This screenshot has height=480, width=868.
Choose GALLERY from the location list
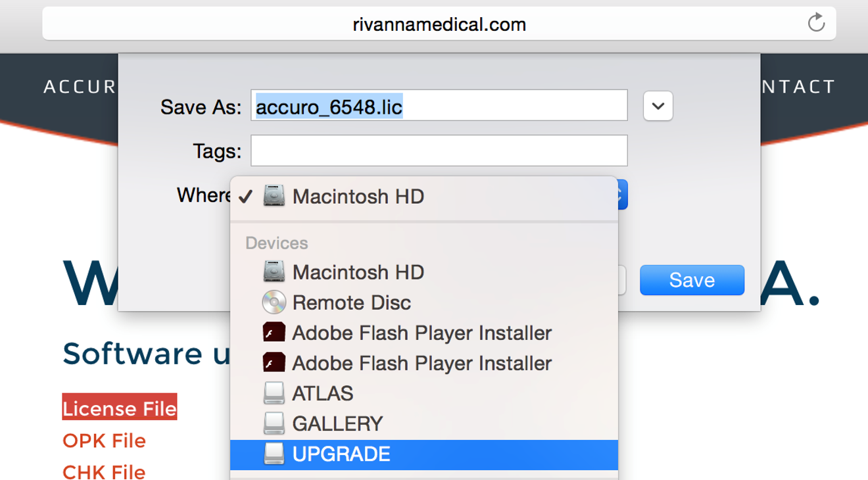tap(424, 424)
